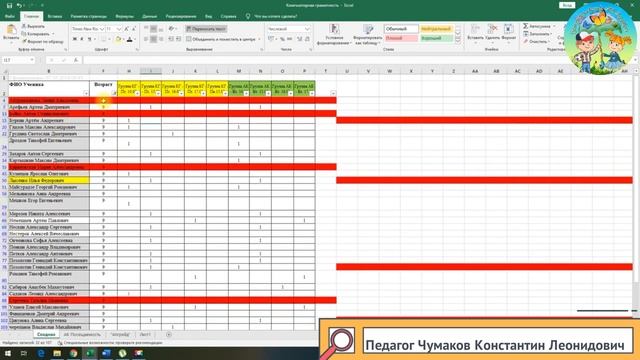Apply the Normal (Обычный) cell style
Screen dimensions: 640x360
click(x=401, y=29)
